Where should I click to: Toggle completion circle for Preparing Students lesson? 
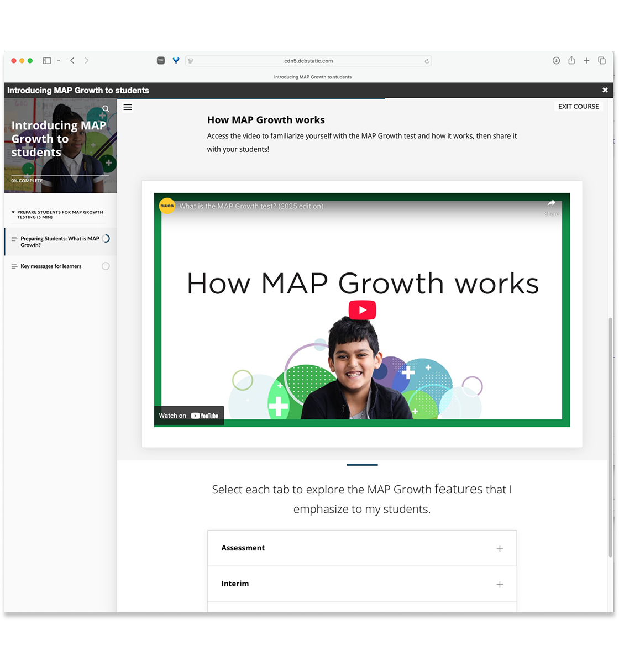(x=106, y=238)
